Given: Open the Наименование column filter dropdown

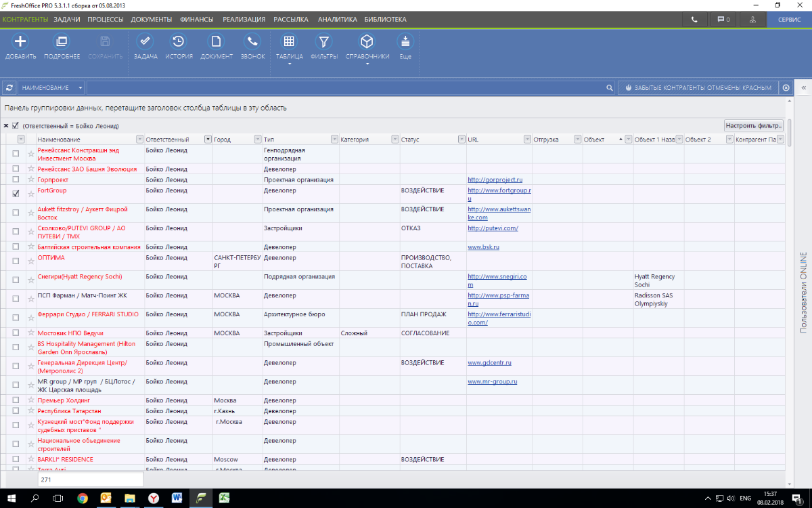Looking at the screenshot, I should point(139,140).
